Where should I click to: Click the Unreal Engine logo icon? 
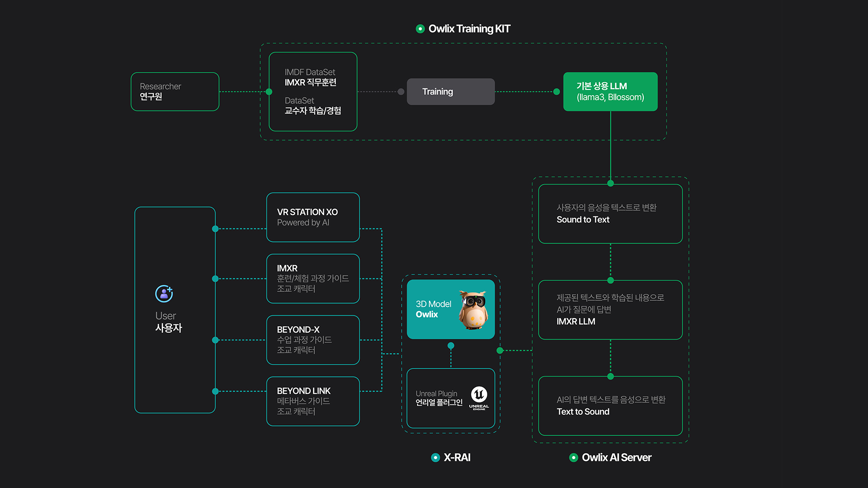pos(479,398)
